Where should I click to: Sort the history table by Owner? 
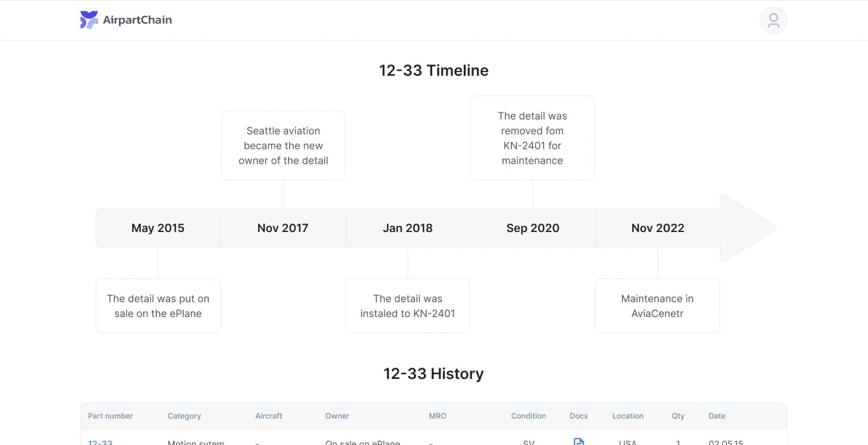336,416
